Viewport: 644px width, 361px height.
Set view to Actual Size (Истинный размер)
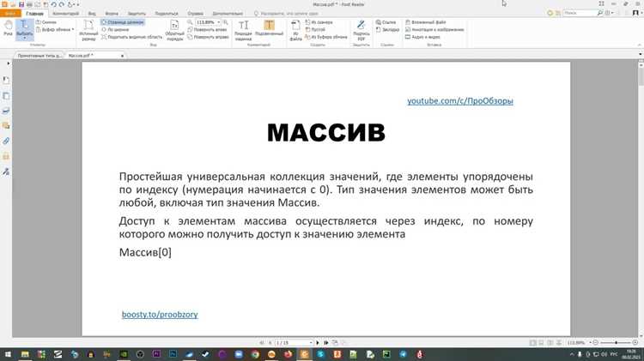coord(88,30)
